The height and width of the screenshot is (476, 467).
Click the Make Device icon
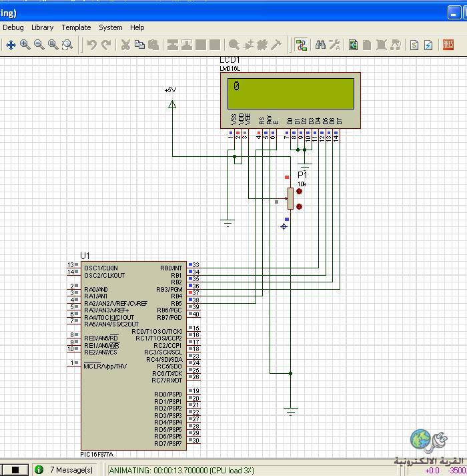pyautogui.click(x=248, y=45)
